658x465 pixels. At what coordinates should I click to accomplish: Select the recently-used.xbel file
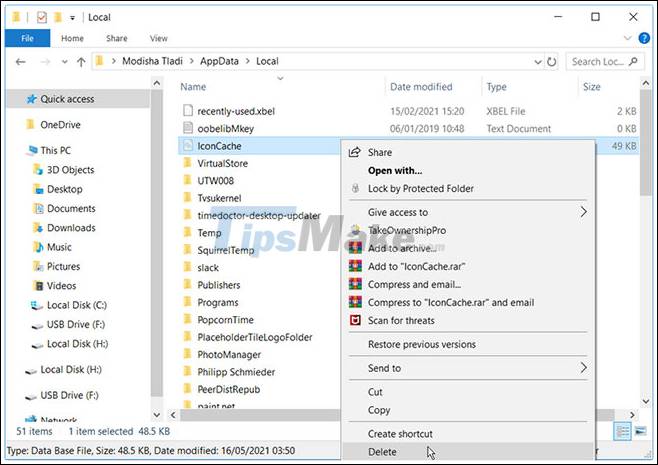click(x=236, y=111)
